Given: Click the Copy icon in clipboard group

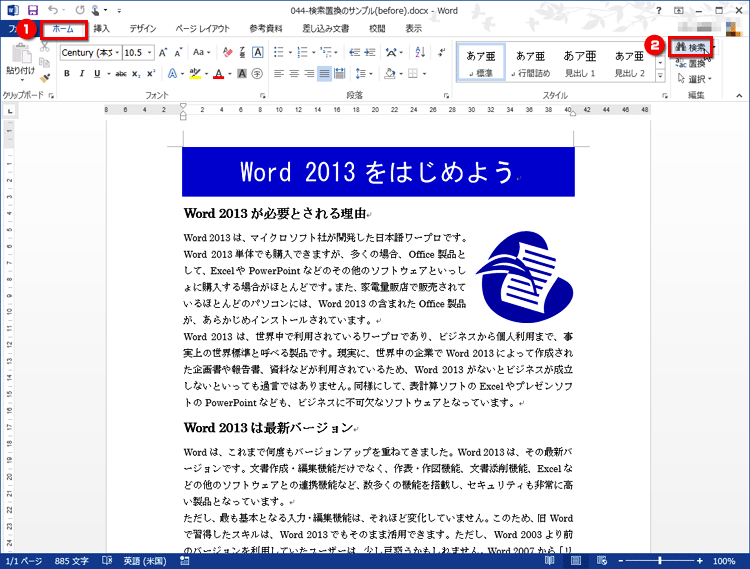Looking at the screenshot, I should point(44,63).
